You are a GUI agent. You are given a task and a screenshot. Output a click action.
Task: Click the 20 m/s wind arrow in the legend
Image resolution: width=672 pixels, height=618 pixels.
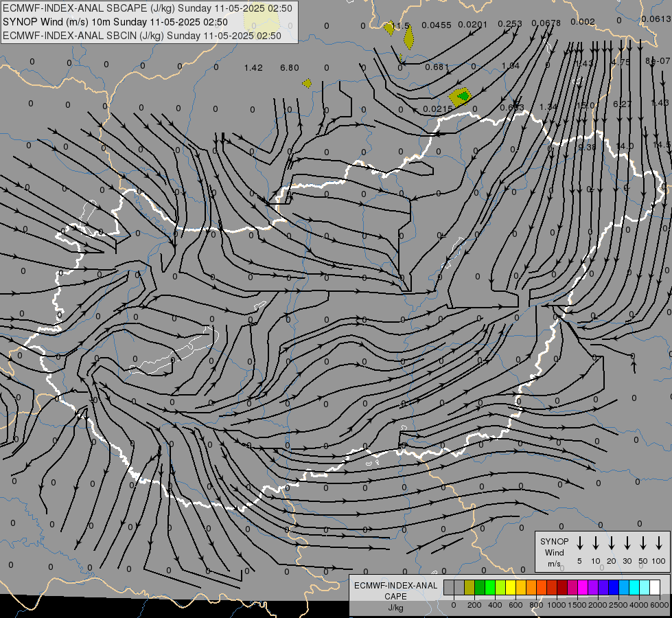click(x=611, y=542)
